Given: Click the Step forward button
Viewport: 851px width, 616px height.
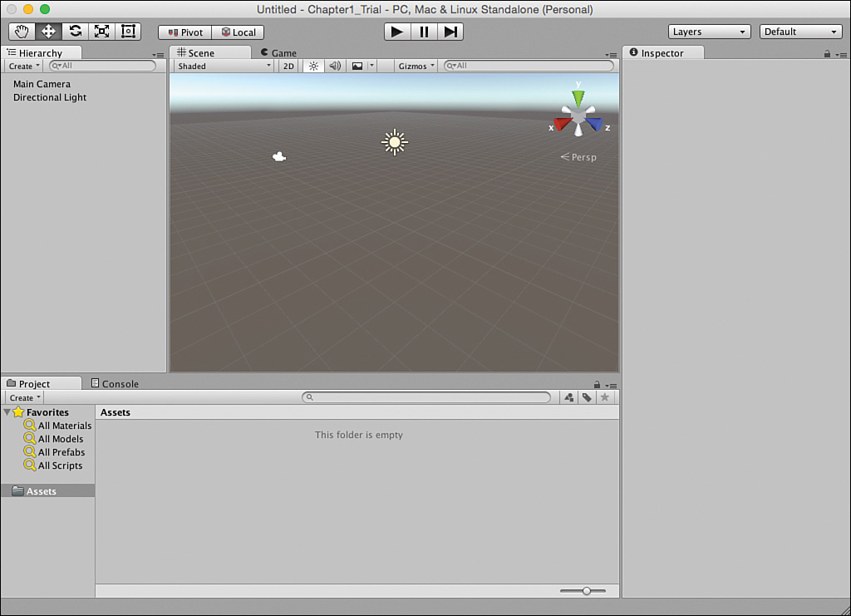Looking at the screenshot, I should tap(450, 32).
